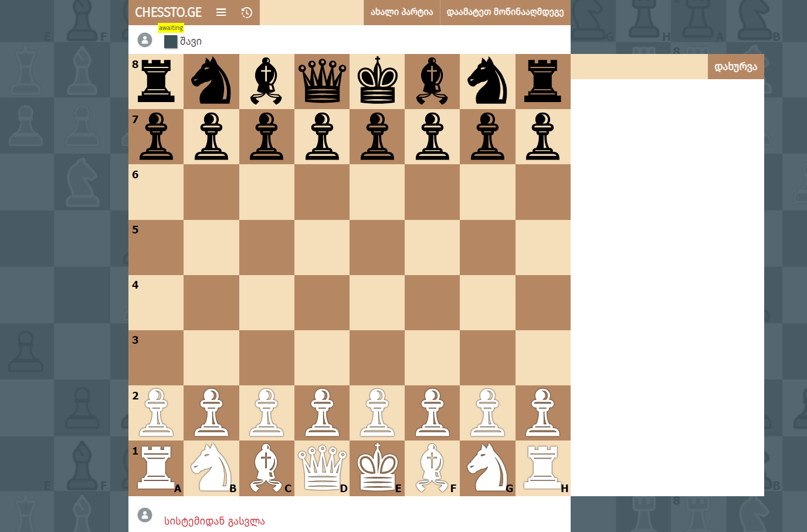Click the ახალი პარტია menu item
Image resolution: width=807 pixels, height=532 pixels.
click(402, 12)
